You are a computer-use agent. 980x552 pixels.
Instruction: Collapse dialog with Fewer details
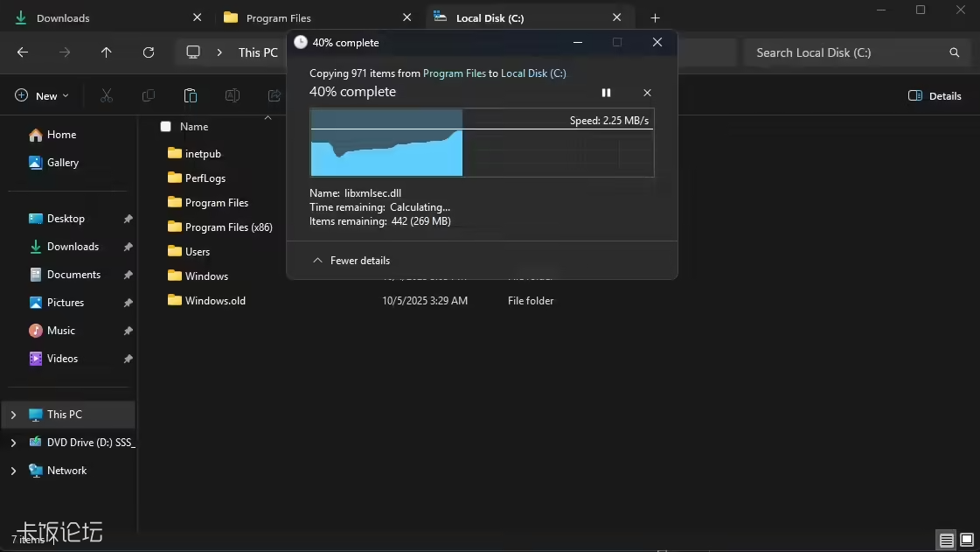(x=351, y=261)
